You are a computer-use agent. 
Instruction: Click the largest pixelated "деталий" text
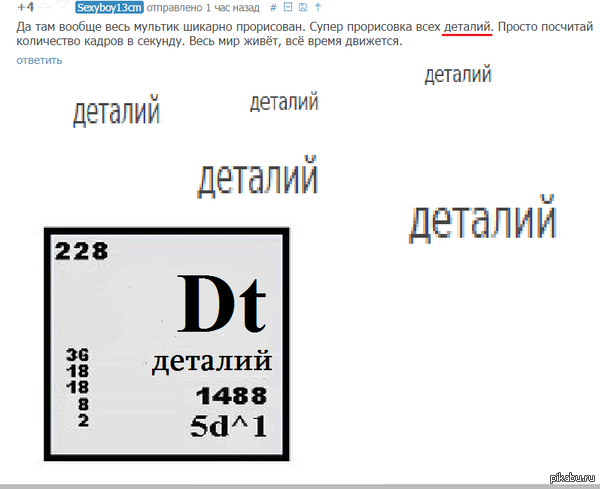(x=483, y=220)
